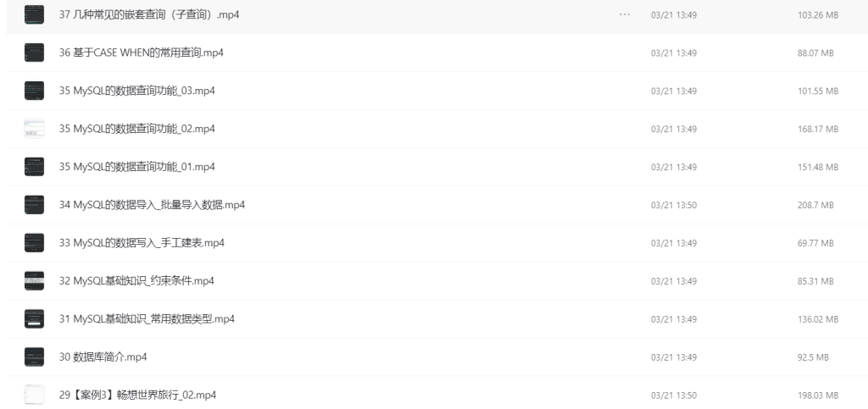Image resolution: width=868 pixels, height=409 pixels.
Task: Click the thumbnail icon of 30 数据库简介.mp4
Action: pos(34,357)
